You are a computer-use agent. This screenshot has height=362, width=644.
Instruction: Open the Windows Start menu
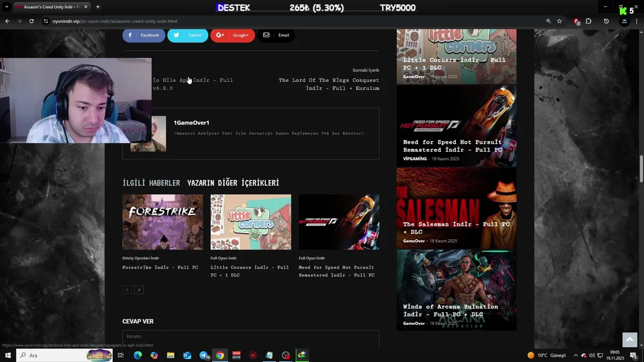pyautogui.click(x=8, y=355)
